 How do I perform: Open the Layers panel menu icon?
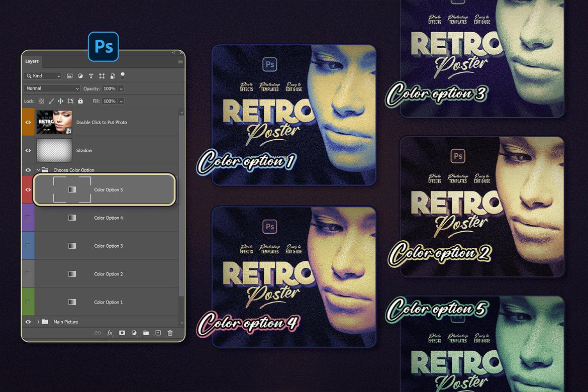pyautogui.click(x=180, y=61)
